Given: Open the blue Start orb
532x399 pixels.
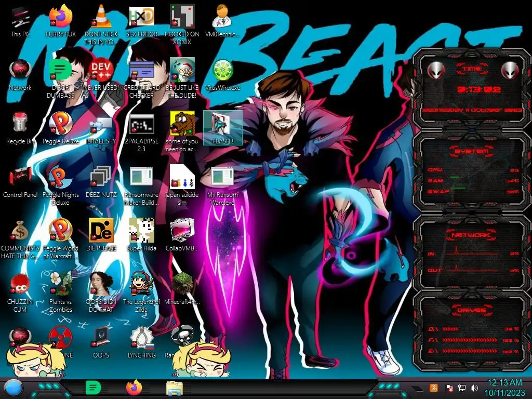Looking at the screenshot, I should click(x=13, y=388).
